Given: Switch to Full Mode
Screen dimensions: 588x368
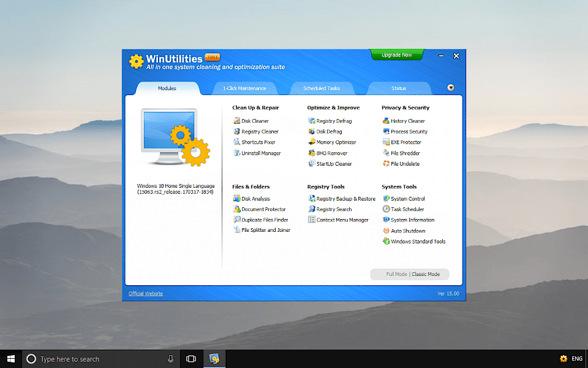Looking at the screenshot, I should coord(396,274).
